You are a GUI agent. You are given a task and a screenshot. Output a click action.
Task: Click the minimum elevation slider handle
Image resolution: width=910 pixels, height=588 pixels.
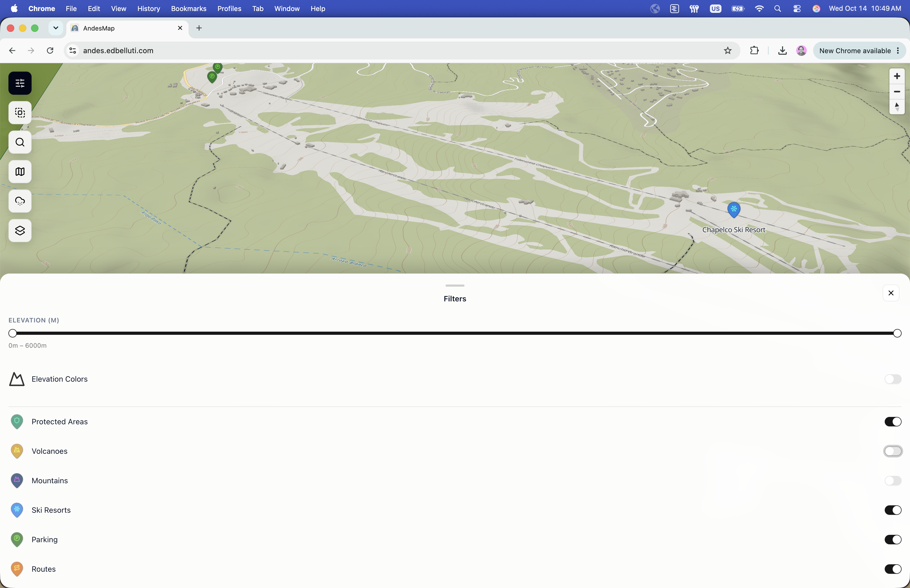tap(13, 333)
